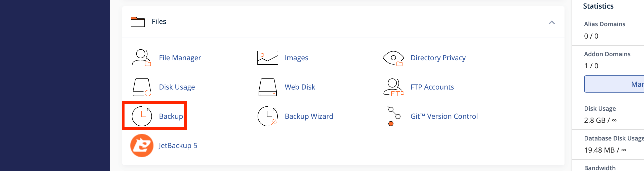644x171 pixels.
Task: Select the Images icon
Action: click(x=267, y=58)
